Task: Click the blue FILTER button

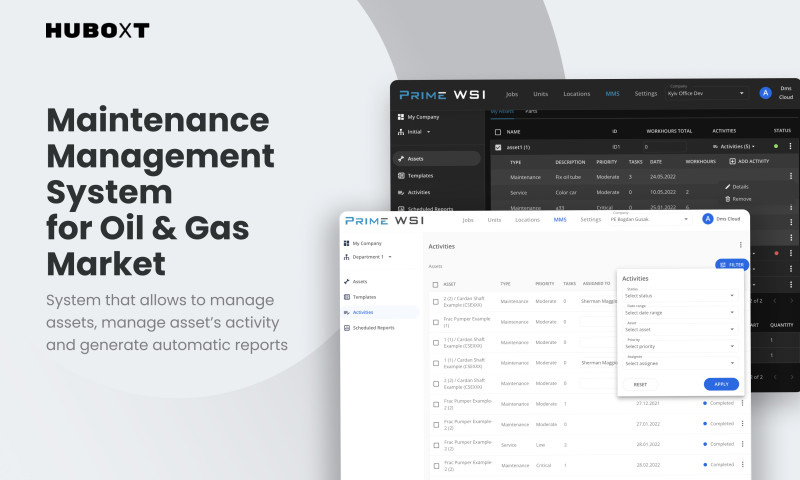Action: 732,264
